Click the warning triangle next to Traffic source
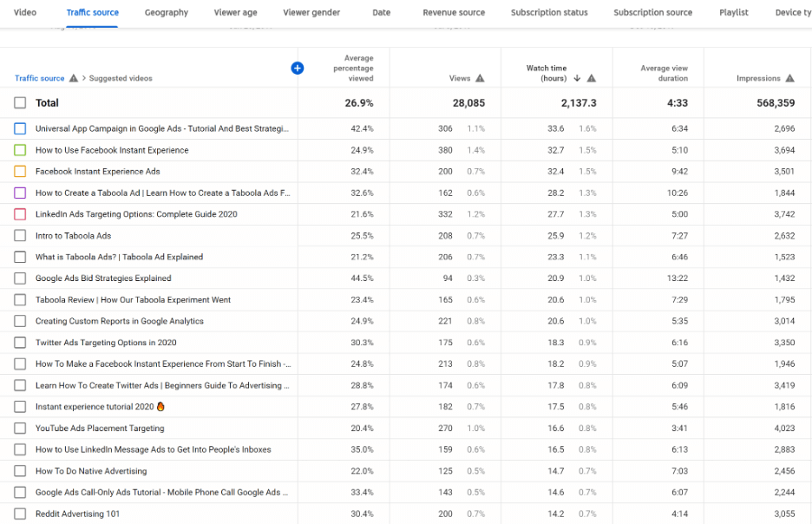The image size is (812, 524). click(74, 78)
